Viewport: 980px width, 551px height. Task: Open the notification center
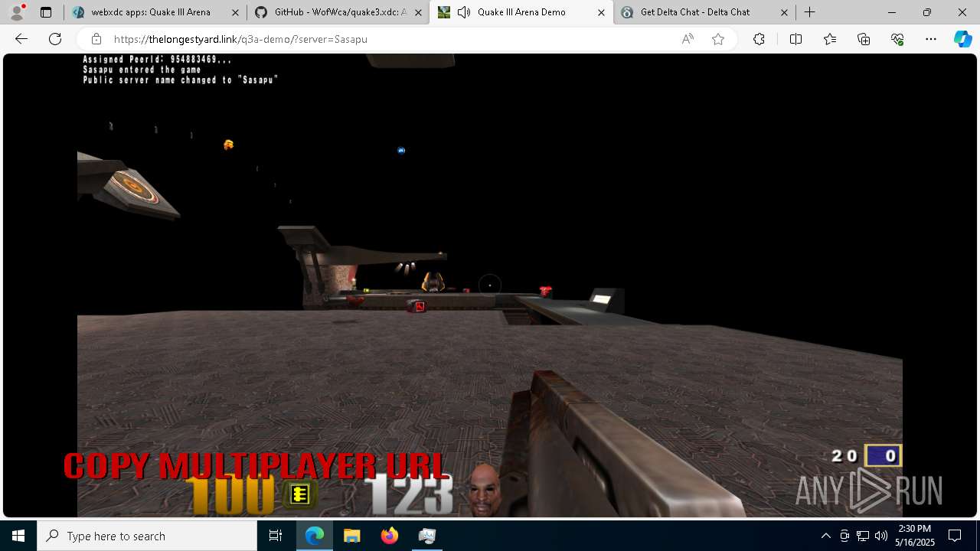955,536
